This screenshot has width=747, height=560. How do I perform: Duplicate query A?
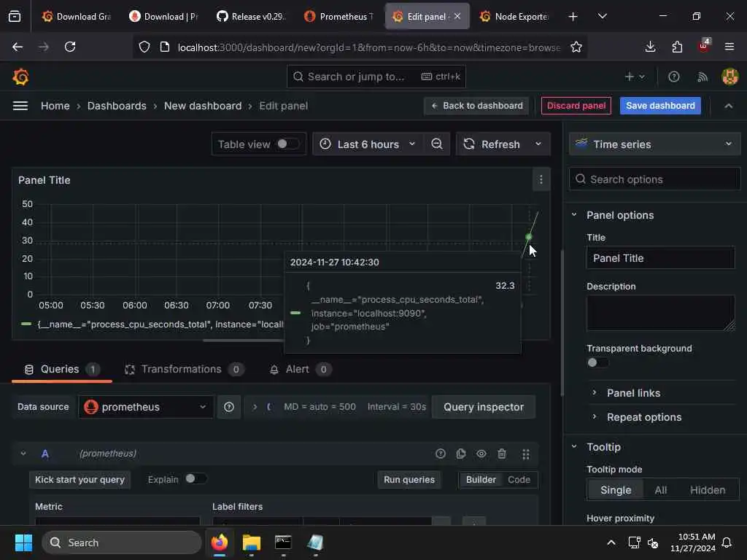tap(461, 454)
